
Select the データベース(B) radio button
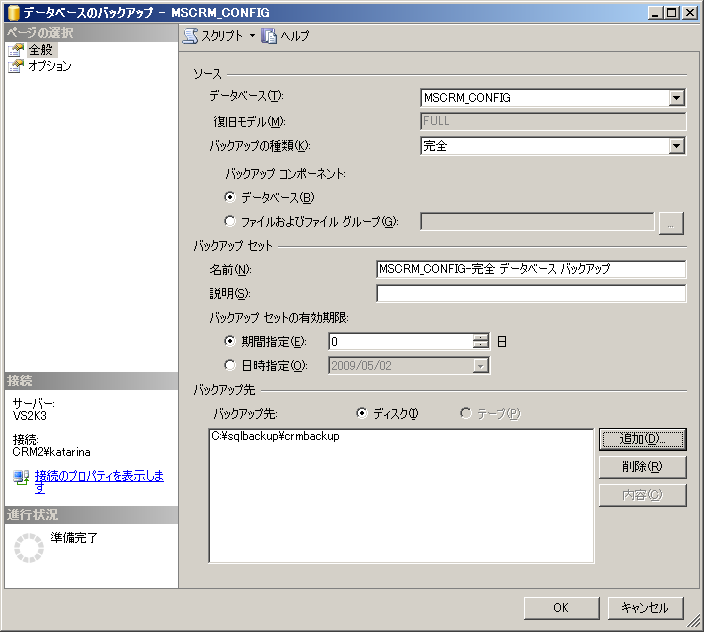click(x=230, y=197)
